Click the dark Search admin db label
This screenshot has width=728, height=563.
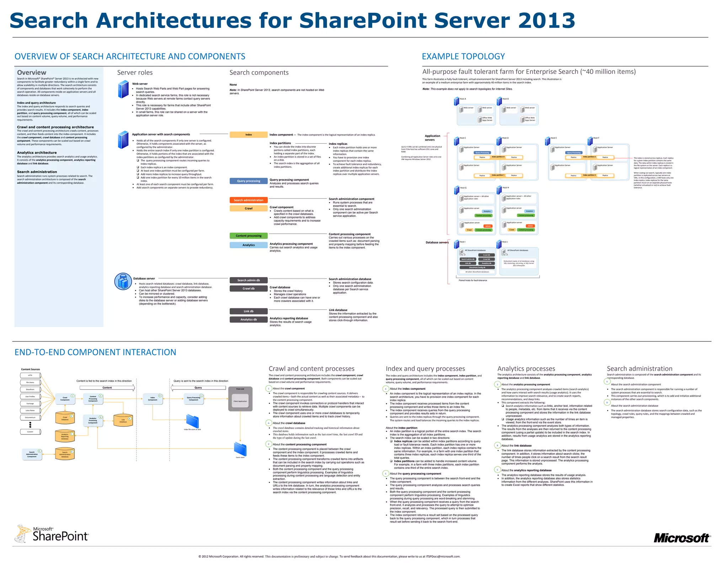(x=248, y=280)
